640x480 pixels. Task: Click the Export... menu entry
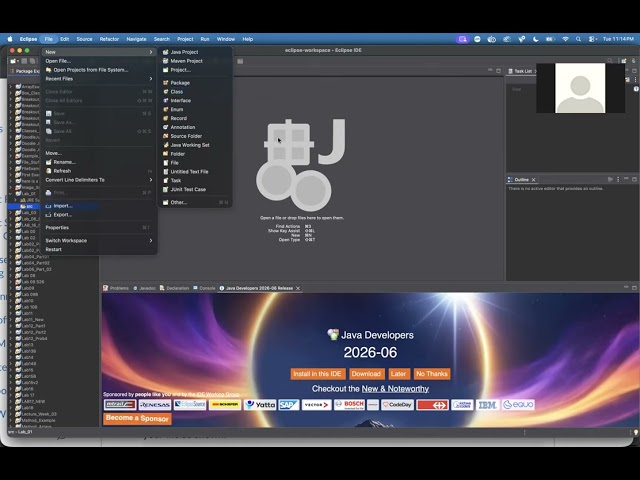(x=99, y=215)
